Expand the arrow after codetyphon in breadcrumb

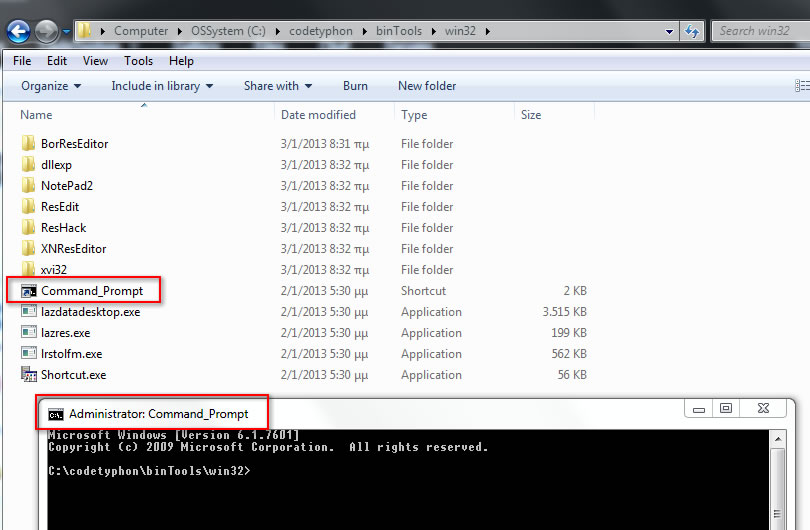[365, 32]
